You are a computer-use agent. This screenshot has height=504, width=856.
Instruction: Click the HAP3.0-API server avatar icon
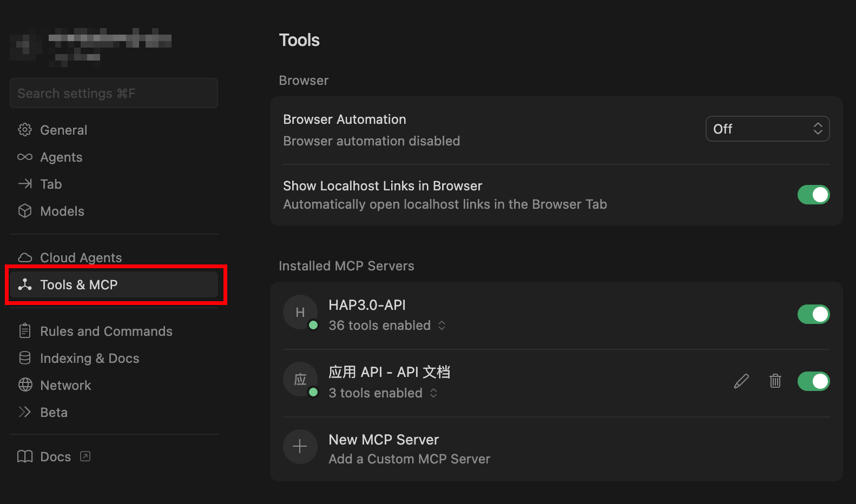(300, 312)
